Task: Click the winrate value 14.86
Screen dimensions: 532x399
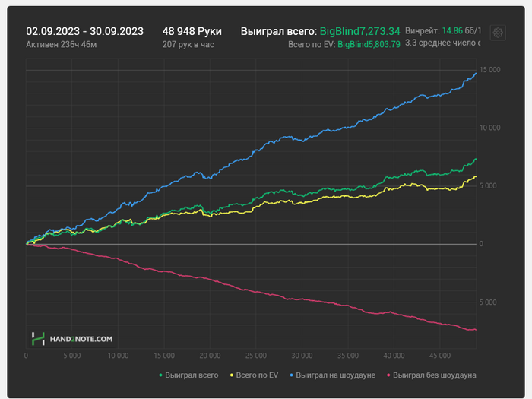Action: tap(452, 31)
